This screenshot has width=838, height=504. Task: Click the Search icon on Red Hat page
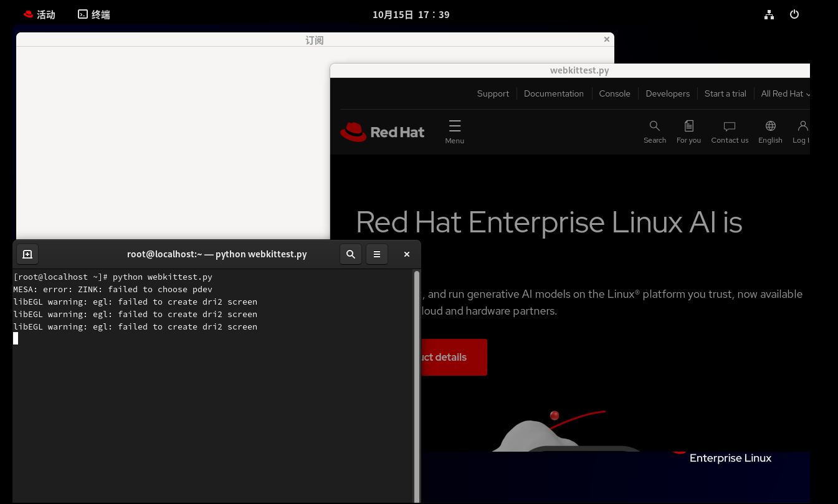(655, 131)
